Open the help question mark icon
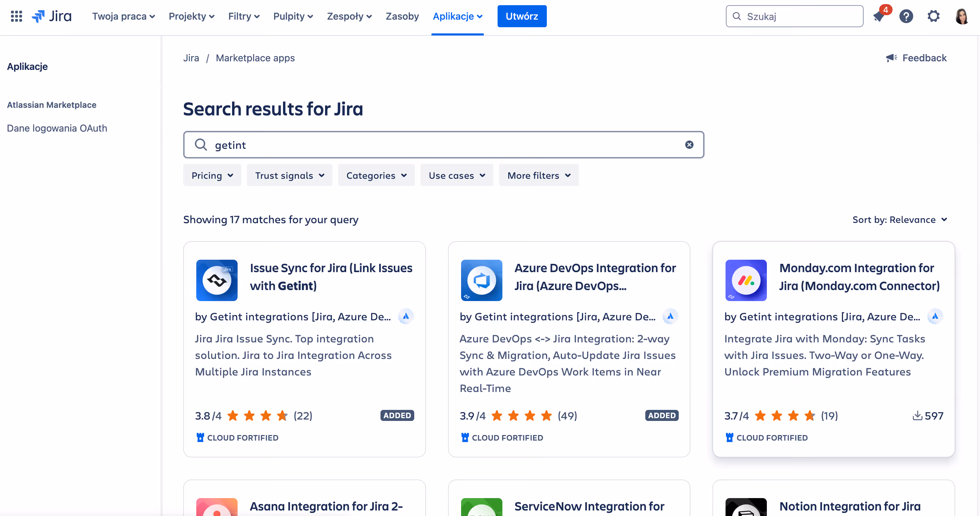Screen dimensions: 980x516 click(906, 17)
